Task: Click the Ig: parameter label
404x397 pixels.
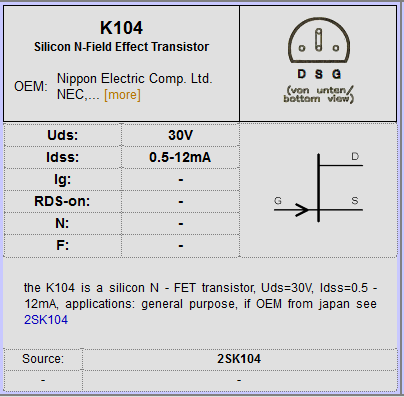Action: (x=62, y=180)
